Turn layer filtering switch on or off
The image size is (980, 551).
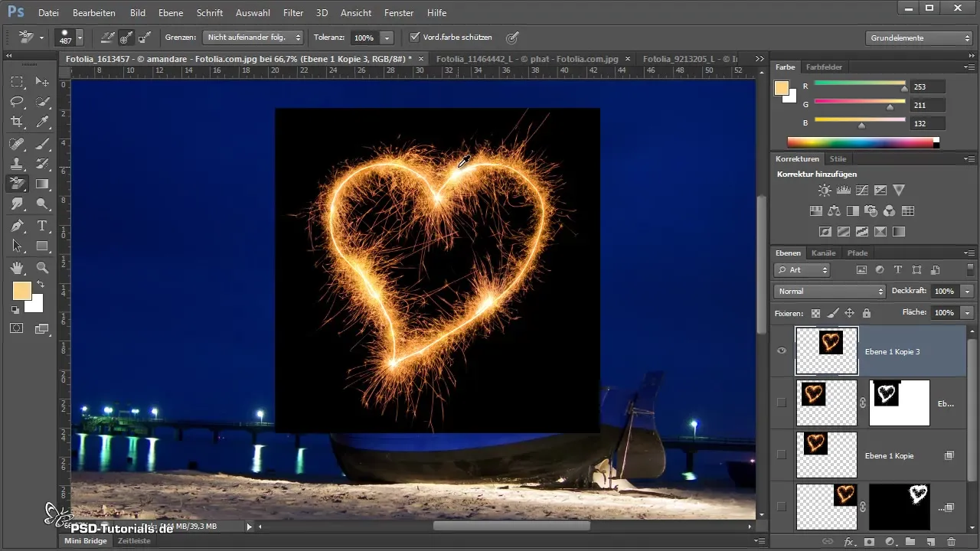tap(969, 269)
